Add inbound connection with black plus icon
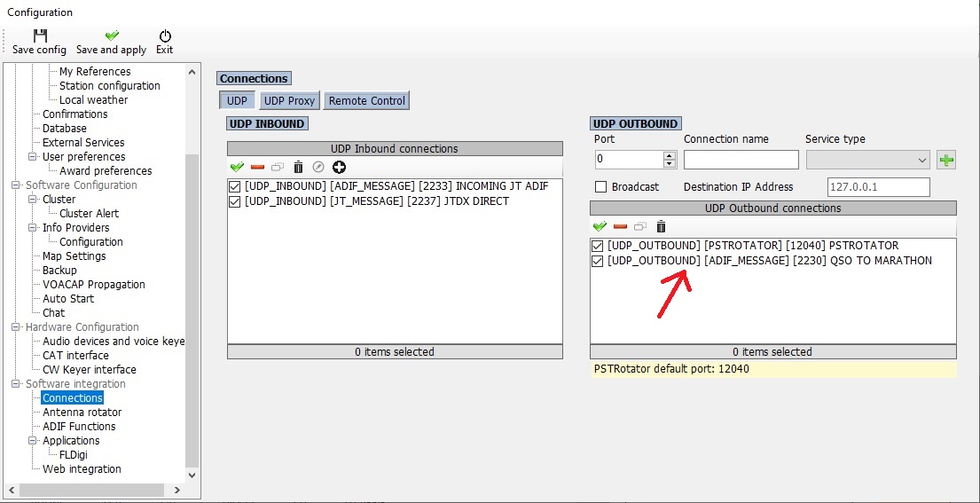Screen dimensions: 980x503 [340, 167]
